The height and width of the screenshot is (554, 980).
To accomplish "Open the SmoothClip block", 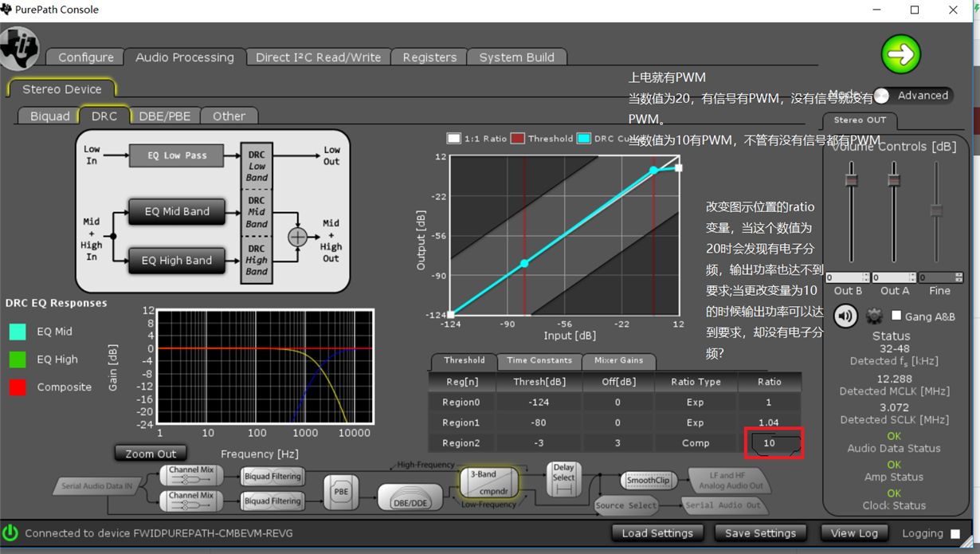I will click(x=648, y=480).
